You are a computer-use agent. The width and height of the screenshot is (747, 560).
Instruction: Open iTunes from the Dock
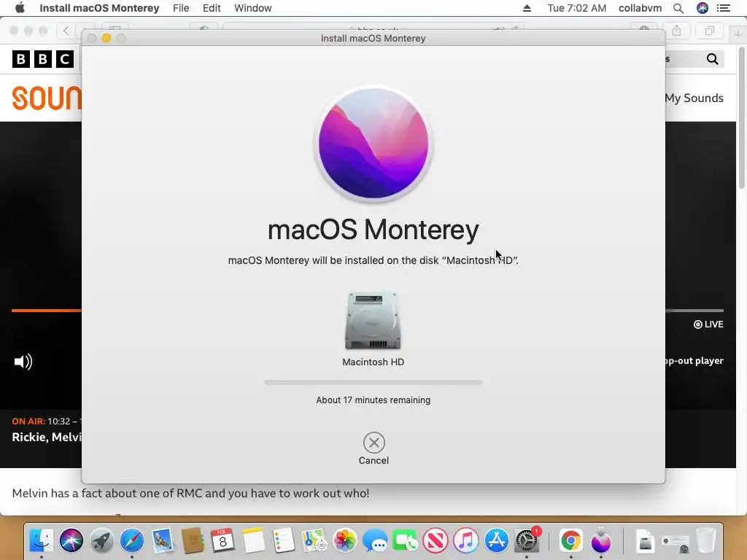point(466,540)
